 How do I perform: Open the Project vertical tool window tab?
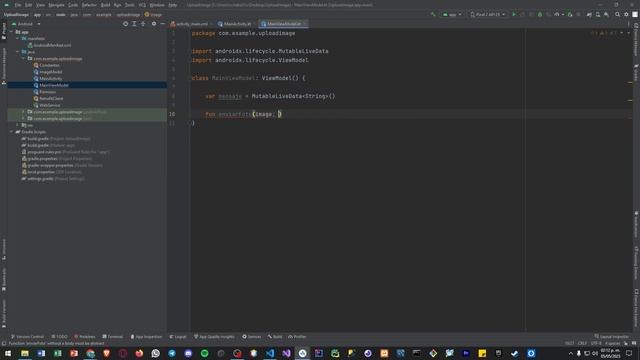pos(4,31)
